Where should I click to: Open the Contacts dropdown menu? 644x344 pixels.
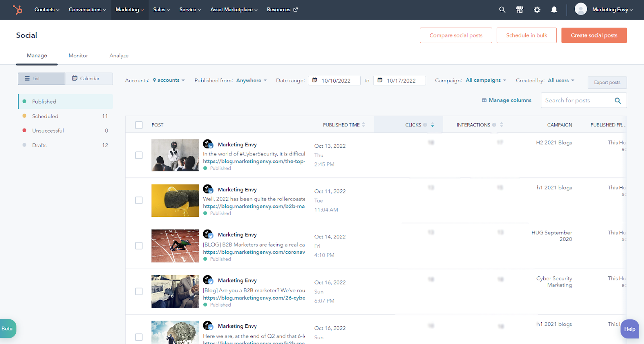click(x=47, y=10)
